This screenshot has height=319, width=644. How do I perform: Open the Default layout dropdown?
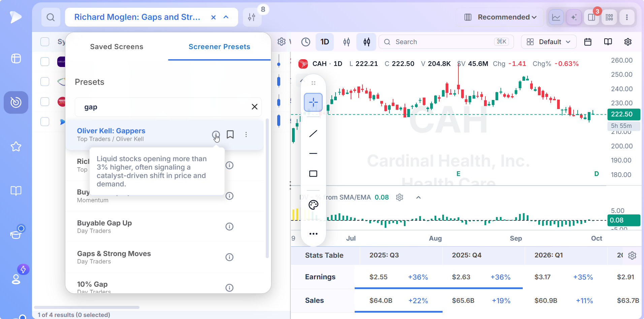click(549, 42)
